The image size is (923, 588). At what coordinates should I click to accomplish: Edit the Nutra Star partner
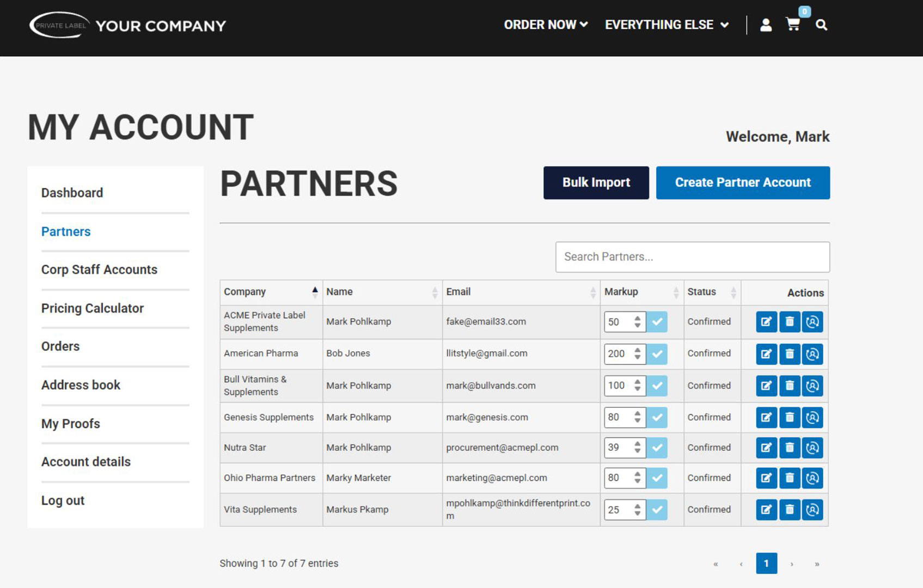pos(766,448)
